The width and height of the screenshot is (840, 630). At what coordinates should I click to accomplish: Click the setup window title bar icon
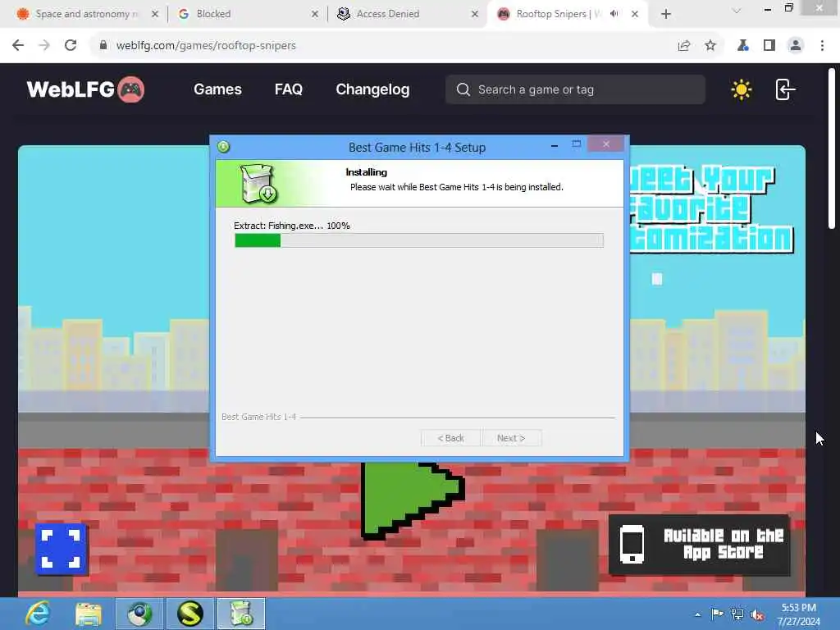pos(223,147)
